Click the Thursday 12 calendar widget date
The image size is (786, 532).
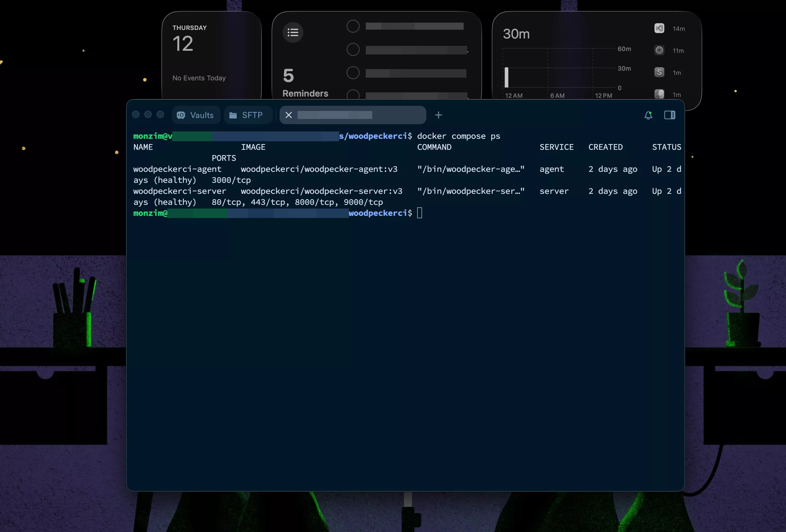point(183,44)
